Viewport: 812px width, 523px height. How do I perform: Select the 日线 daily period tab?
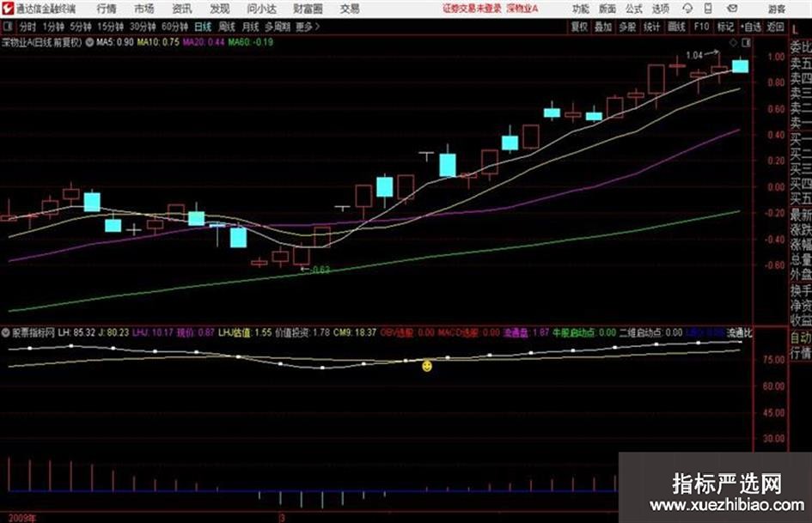[203, 27]
